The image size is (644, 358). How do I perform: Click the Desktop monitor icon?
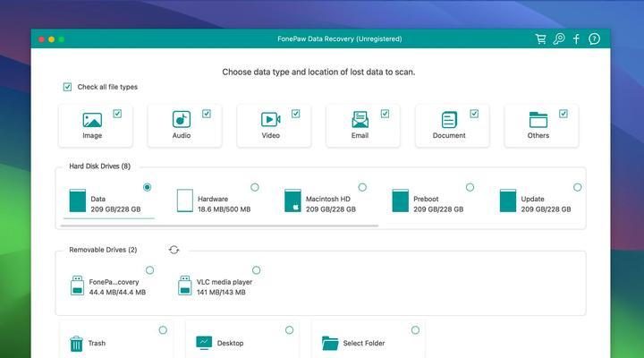[x=204, y=343]
